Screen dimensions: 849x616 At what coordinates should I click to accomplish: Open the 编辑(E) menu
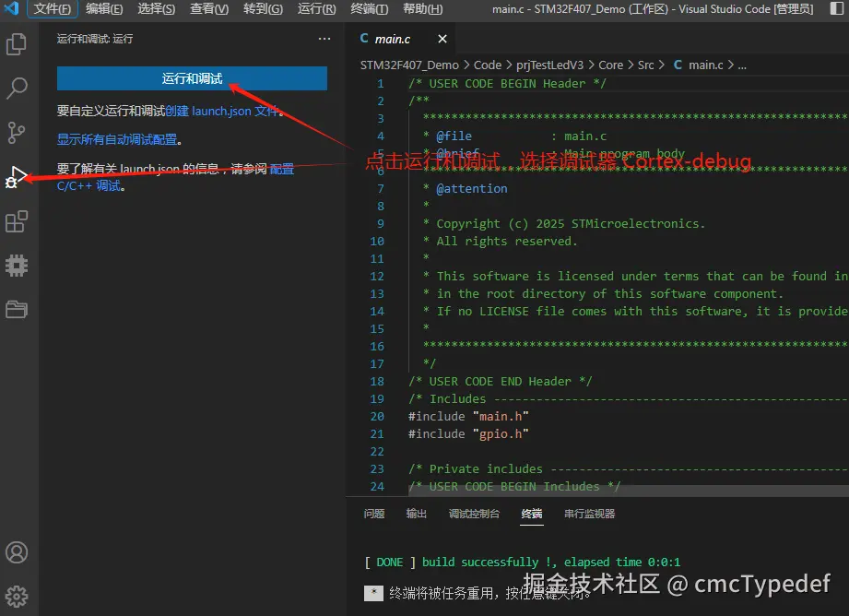tap(104, 8)
